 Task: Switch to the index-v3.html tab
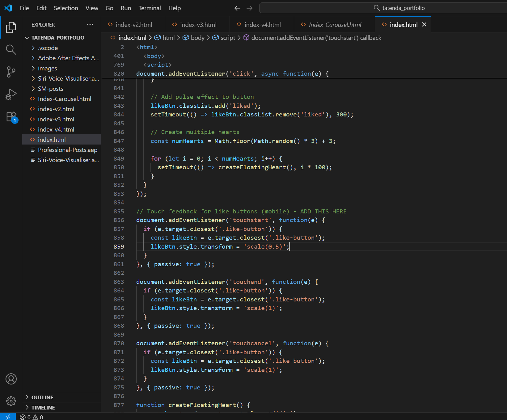pyautogui.click(x=198, y=25)
